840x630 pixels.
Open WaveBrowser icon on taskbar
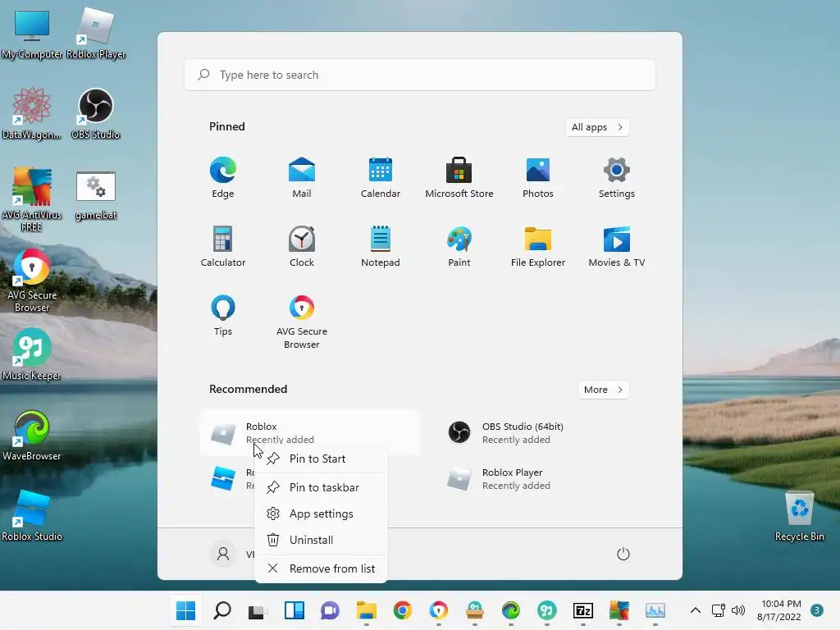point(510,610)
